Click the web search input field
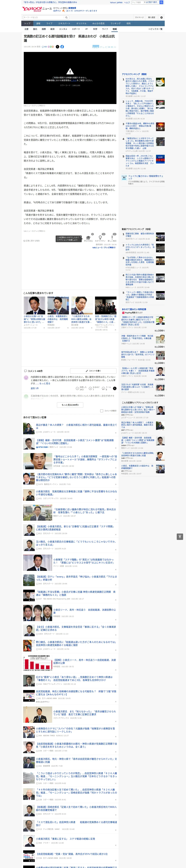Viewport: 186px width, 868px height. [145, 2]
